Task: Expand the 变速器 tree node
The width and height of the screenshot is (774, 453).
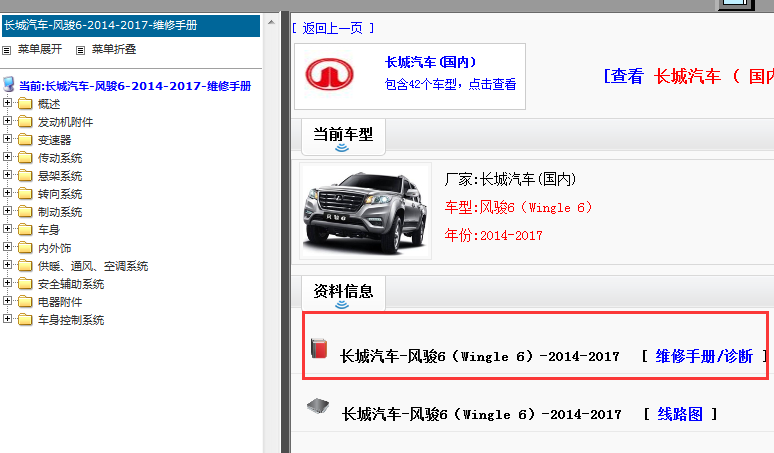Action: click(x=7, y=139)
